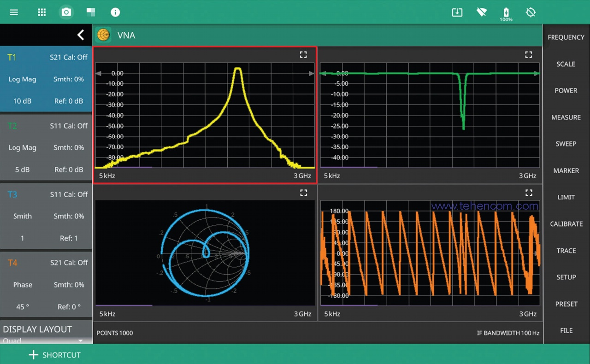Open the info icon

115,12
